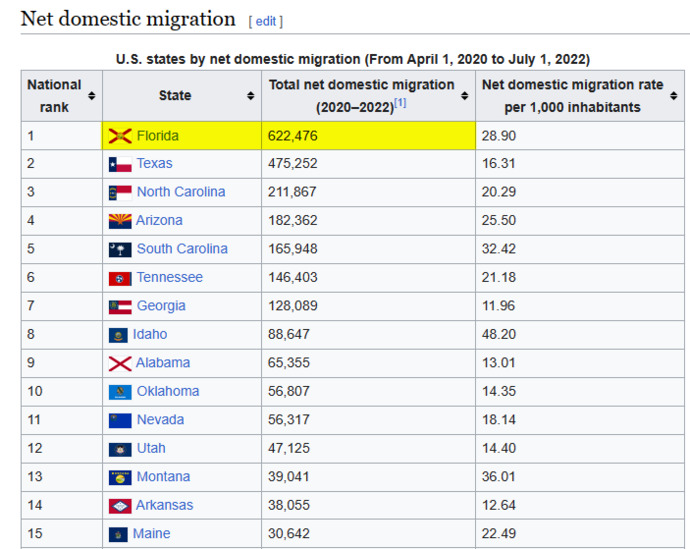
Task: Click the Florida state flag icon
Action: pos(120,136)
